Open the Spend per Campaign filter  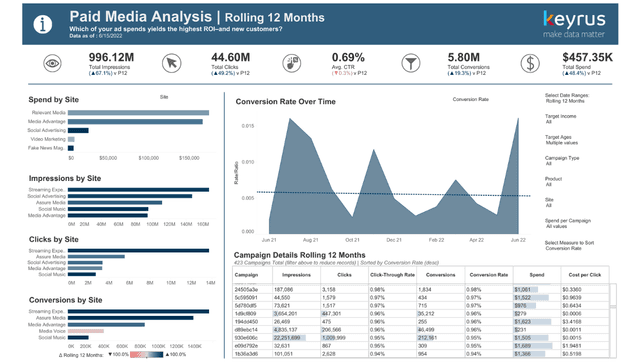point(568,223)
